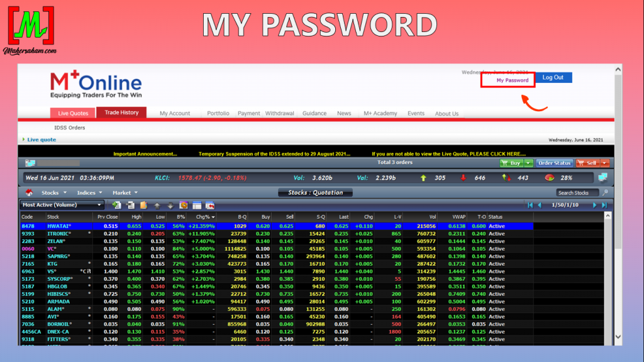Image resolution: width=644 pixels, height=362 pixels.
Task: Open the Portfolio menu item
Action: [x=218, y=114]
